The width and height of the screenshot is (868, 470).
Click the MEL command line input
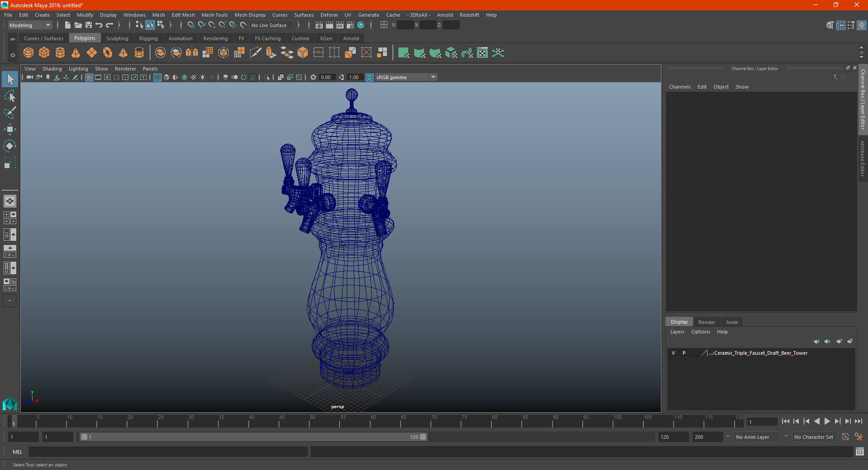pos(168,452)
